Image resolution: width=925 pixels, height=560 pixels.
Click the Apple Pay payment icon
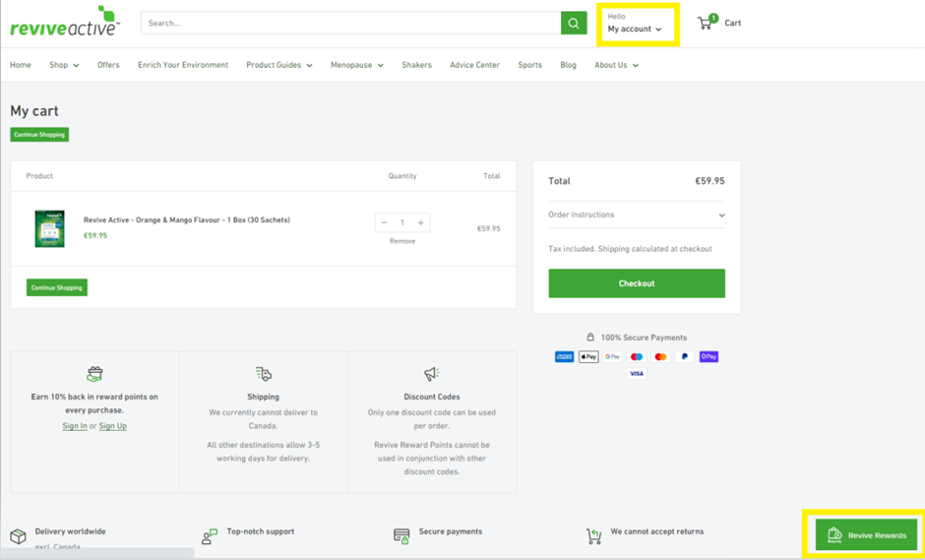(588, 356)
